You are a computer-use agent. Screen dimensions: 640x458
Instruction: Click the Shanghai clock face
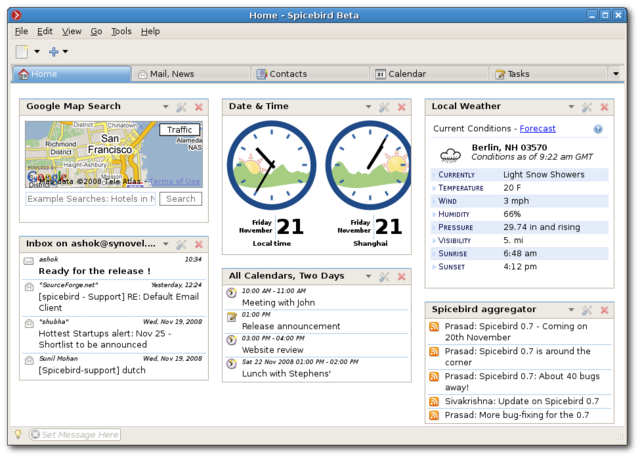point(368,165)
